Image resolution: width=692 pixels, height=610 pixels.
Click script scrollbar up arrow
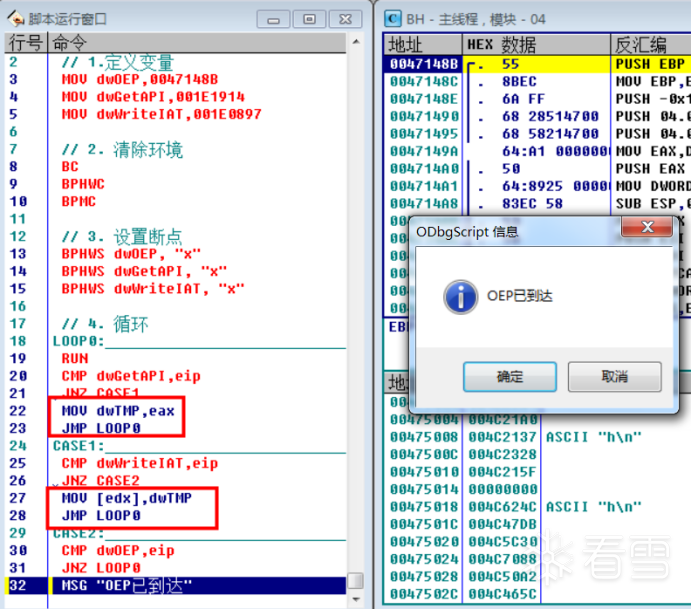356,42
